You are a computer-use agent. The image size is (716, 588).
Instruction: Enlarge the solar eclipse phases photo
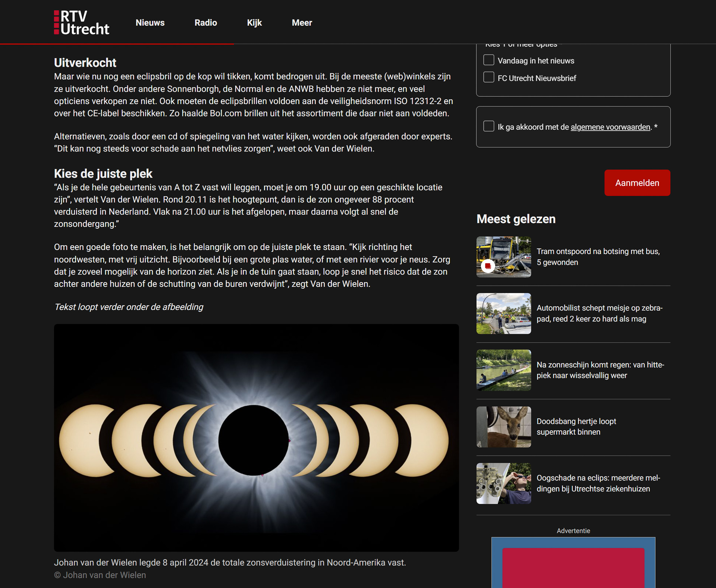pyautogui.click(x=256, y=438)
